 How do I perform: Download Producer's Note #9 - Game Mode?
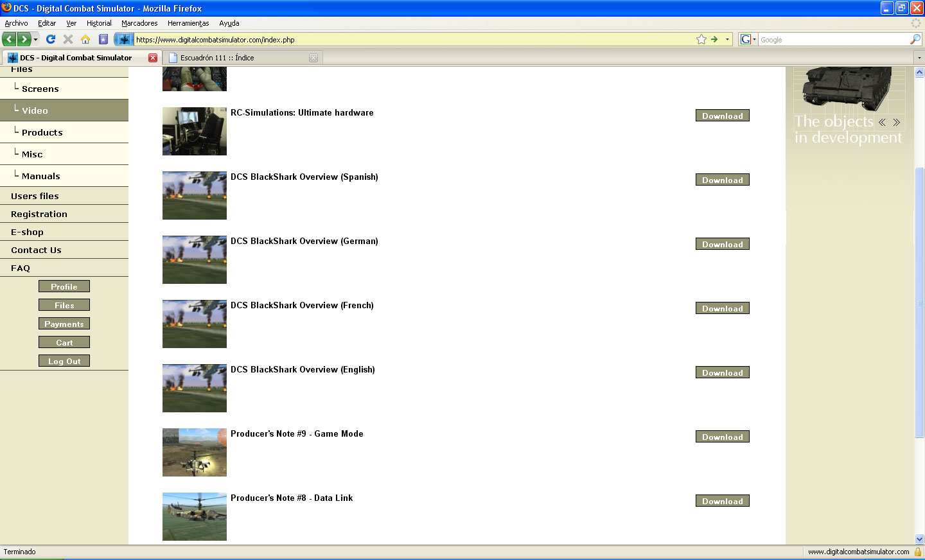(x=723, y=437)
